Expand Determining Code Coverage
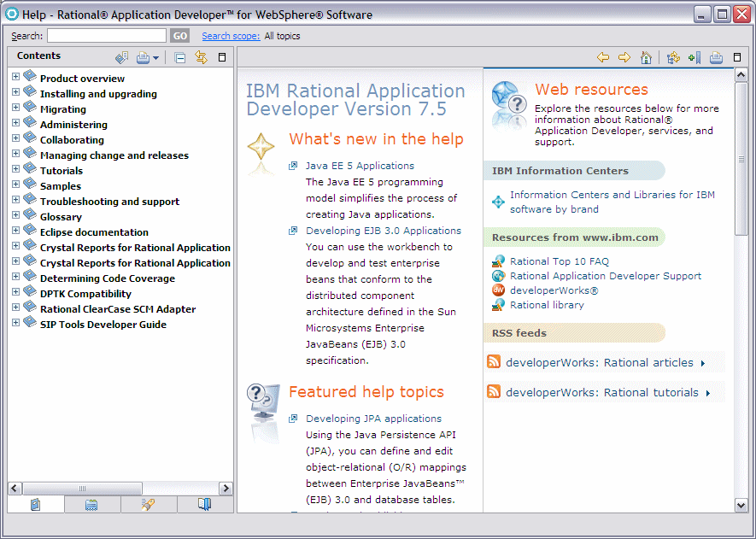Viewport: 756px width, 539px height. tap(15, 277)
